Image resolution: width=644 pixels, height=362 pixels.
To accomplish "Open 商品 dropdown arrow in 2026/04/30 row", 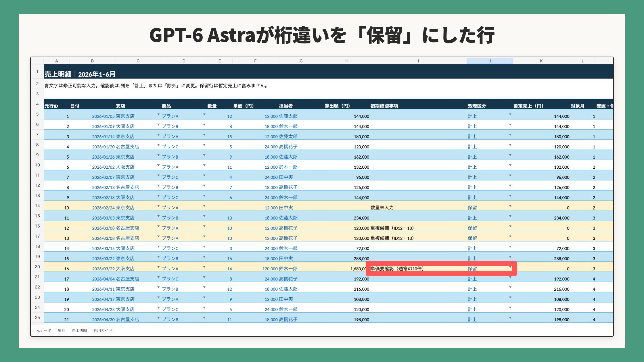I will (204, 318).
